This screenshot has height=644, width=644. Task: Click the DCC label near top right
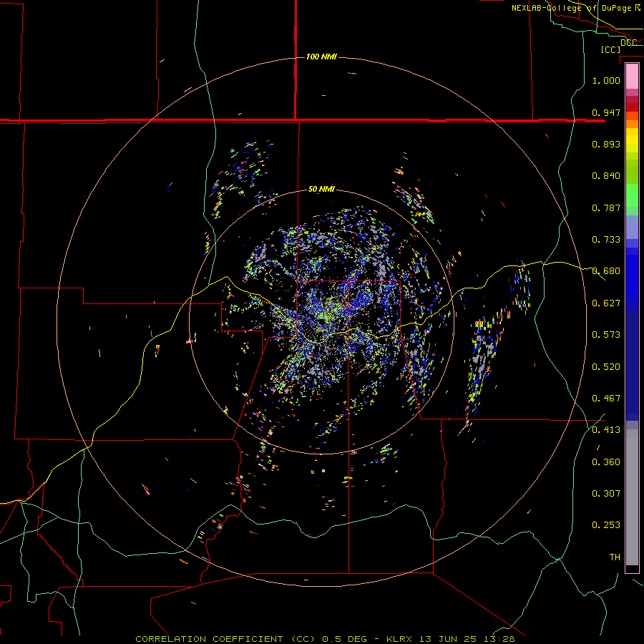click(628, 43)
